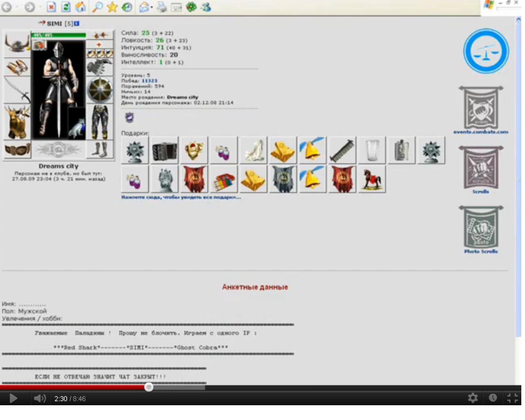Refresh the page with green arrows icon
Image resolution: width=525 pixels, height=420 pixels.
pyautogui.click(x=66, y=7)
